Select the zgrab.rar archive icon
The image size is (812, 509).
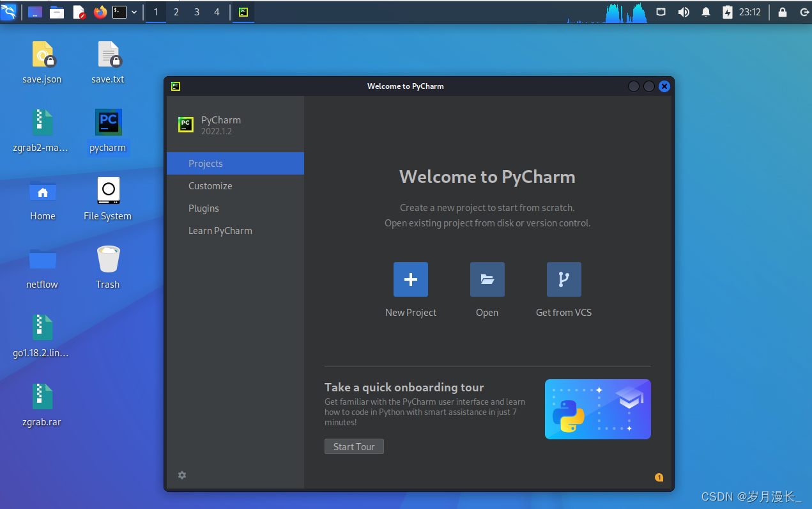point(43,396)
